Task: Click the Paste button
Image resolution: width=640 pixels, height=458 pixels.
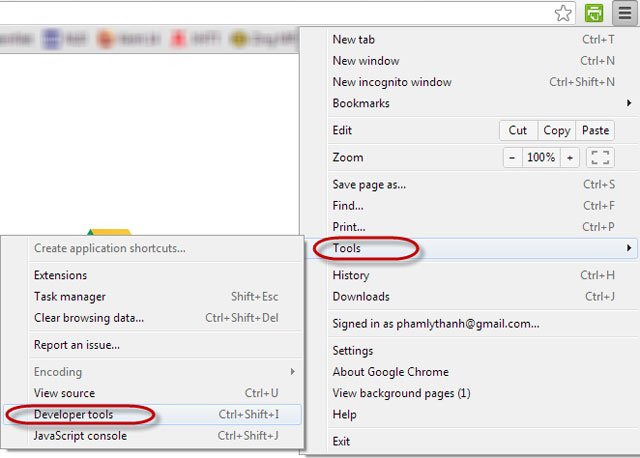Action: pos(595,130)
